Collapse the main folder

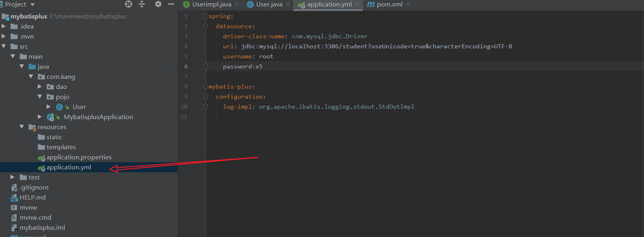[13, 56]
